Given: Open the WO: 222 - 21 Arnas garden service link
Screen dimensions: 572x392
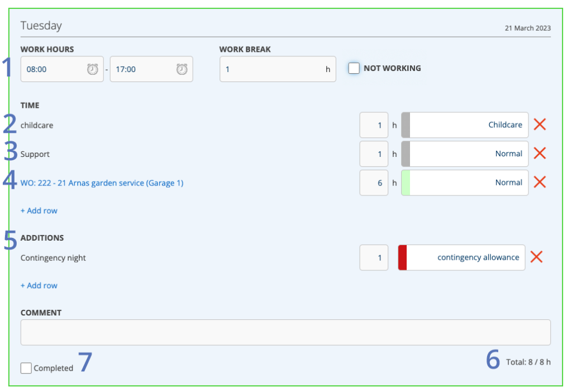Looking at the screenshot, I should [x=102, y=183].
